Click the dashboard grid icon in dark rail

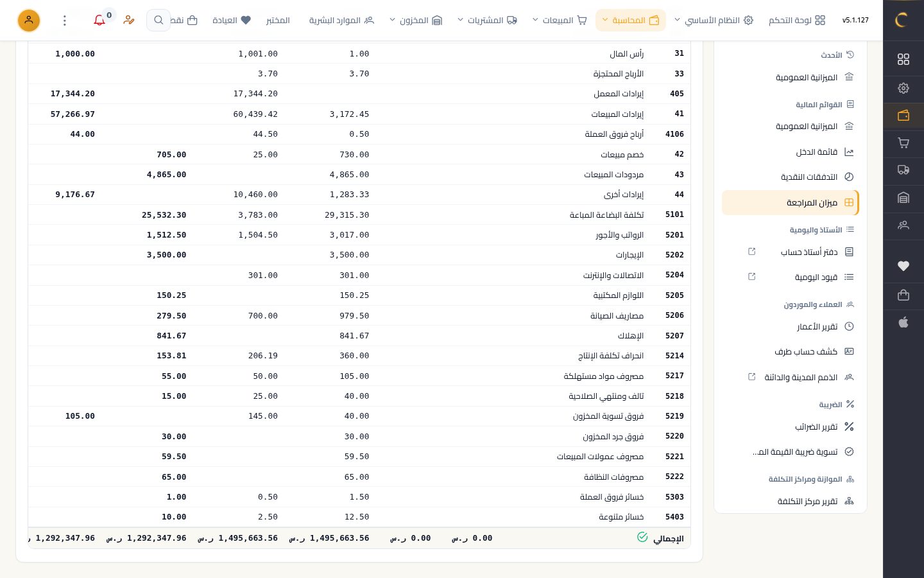click(x=903, y=59)
